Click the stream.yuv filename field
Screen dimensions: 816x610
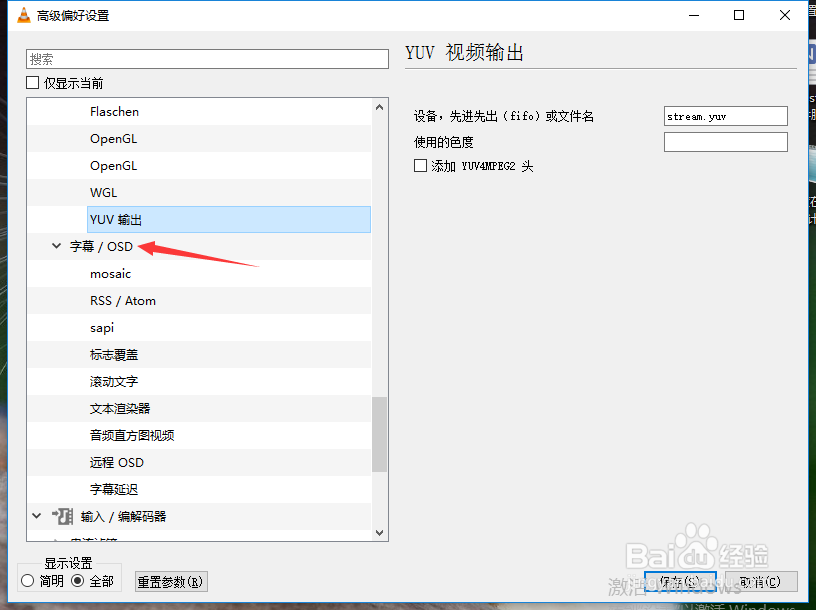coord(725,116)
